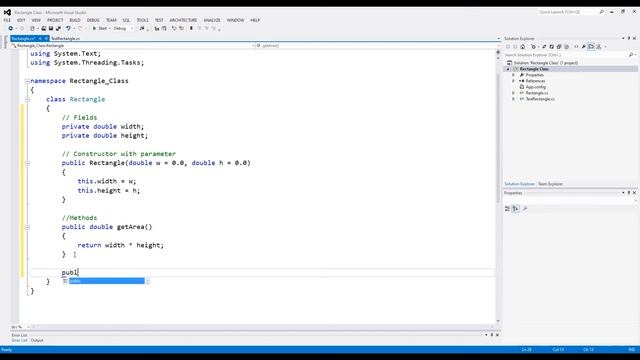The image size is (640, 360).
Task: Click the Search Solution Explorer field
Action: tap(565, 55)
